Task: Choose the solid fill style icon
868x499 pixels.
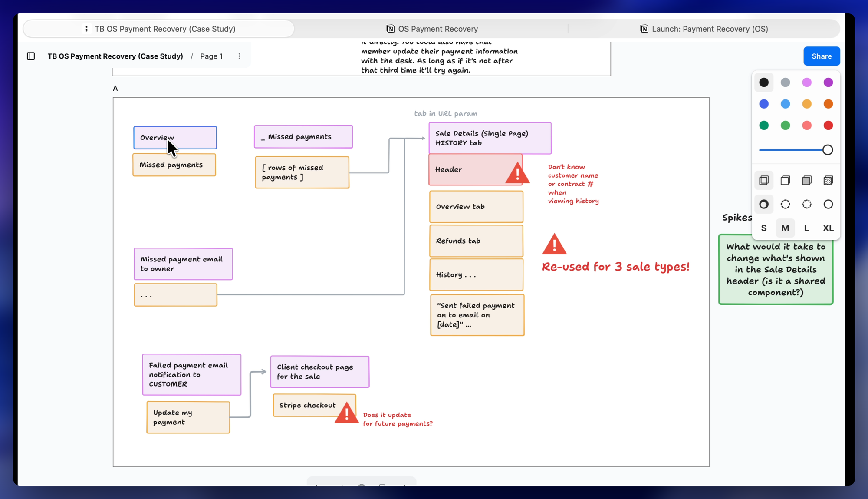Action: point(806,180)
